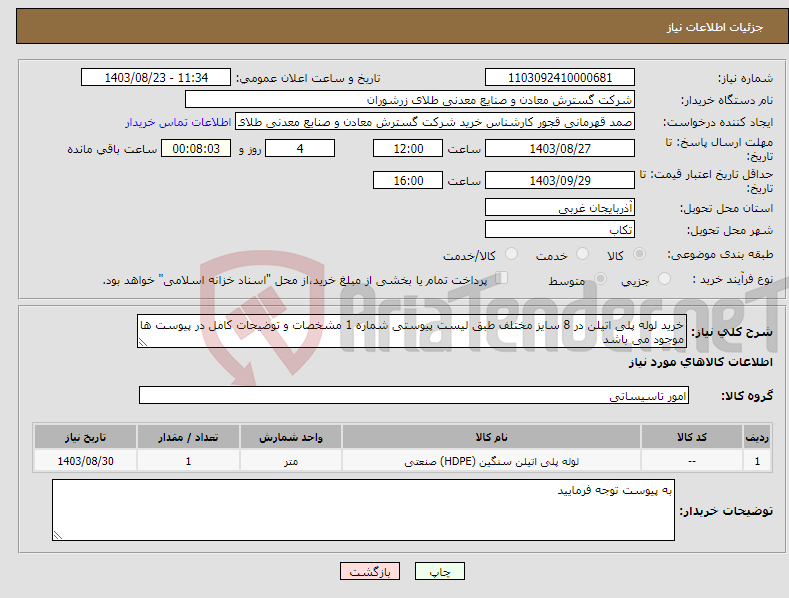Select the متوسط purchase type radio

(600, 279)
